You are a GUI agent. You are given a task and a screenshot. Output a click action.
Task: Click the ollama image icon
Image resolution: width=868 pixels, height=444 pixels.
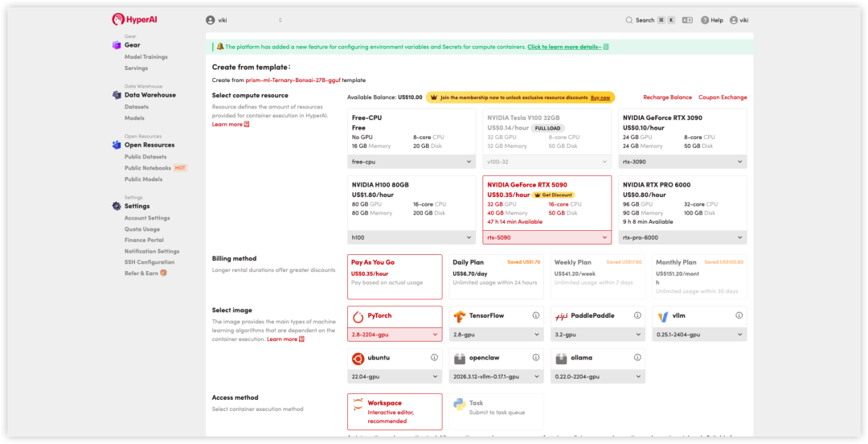coord(561,359)
